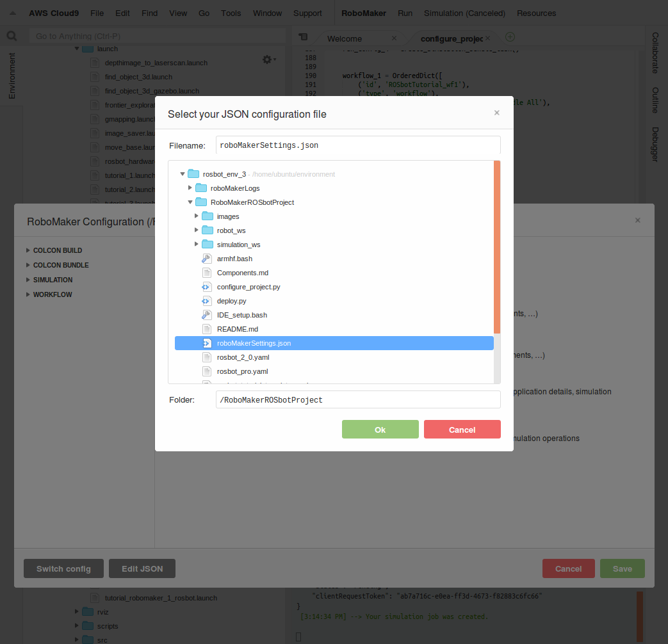Open the RoboMaker menu
Image resolution: width=668 pixels, height=644 pixels.
(363, 13)
